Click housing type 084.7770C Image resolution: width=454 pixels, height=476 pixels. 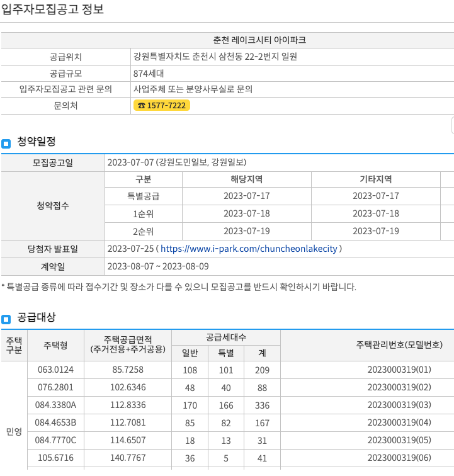coord(55,440)
